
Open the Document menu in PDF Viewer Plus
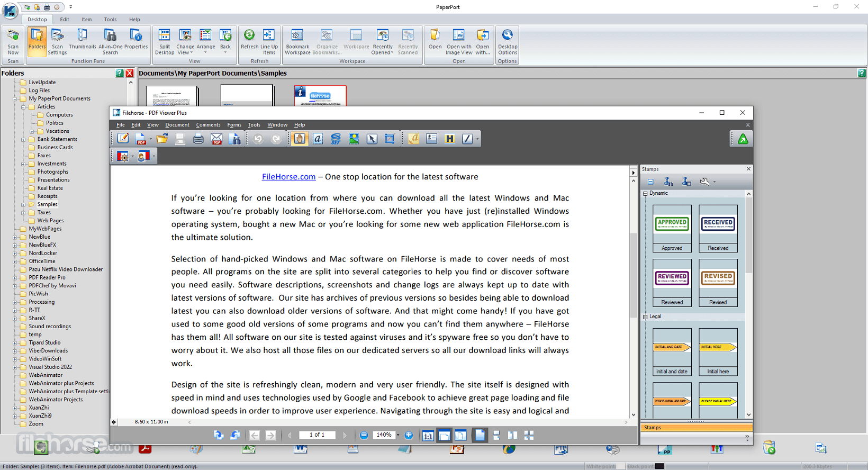point(177,125)
